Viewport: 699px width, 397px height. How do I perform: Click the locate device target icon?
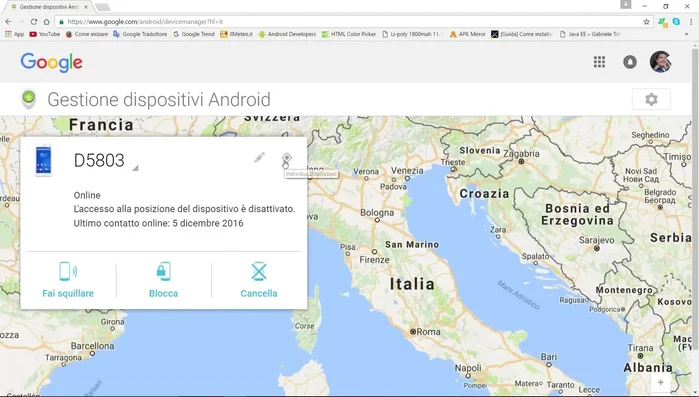click(x=287, y=158)
